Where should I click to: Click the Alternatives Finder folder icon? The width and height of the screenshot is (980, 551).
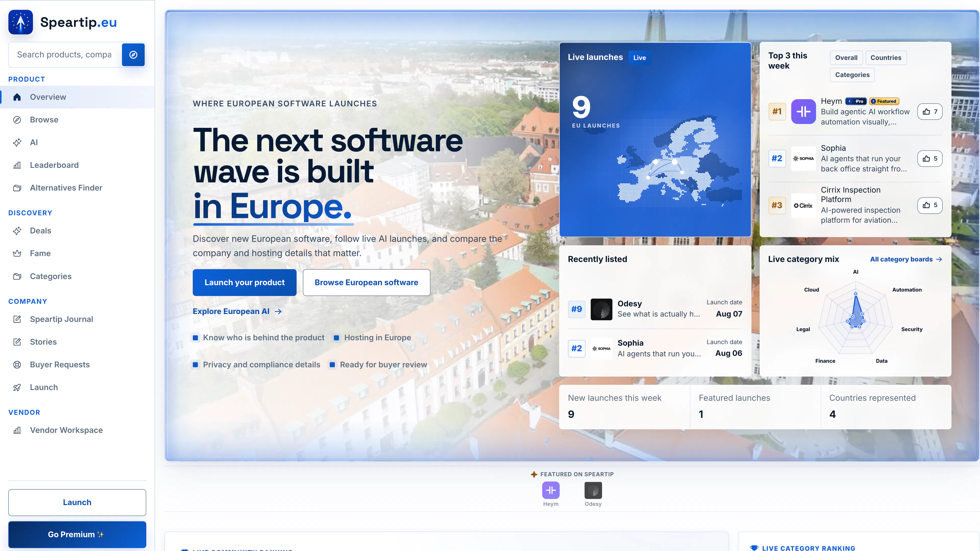click(x=17, y=188)
